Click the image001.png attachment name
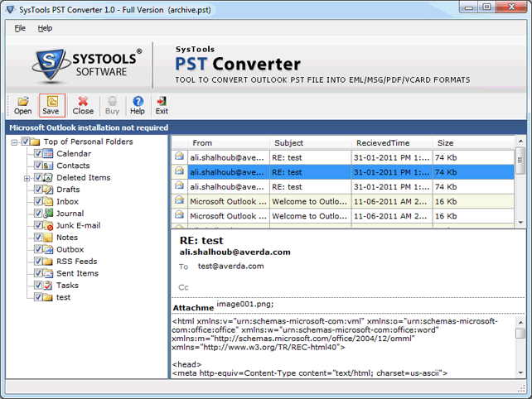Viewport: 532px width, 399px height. (245, 304)
